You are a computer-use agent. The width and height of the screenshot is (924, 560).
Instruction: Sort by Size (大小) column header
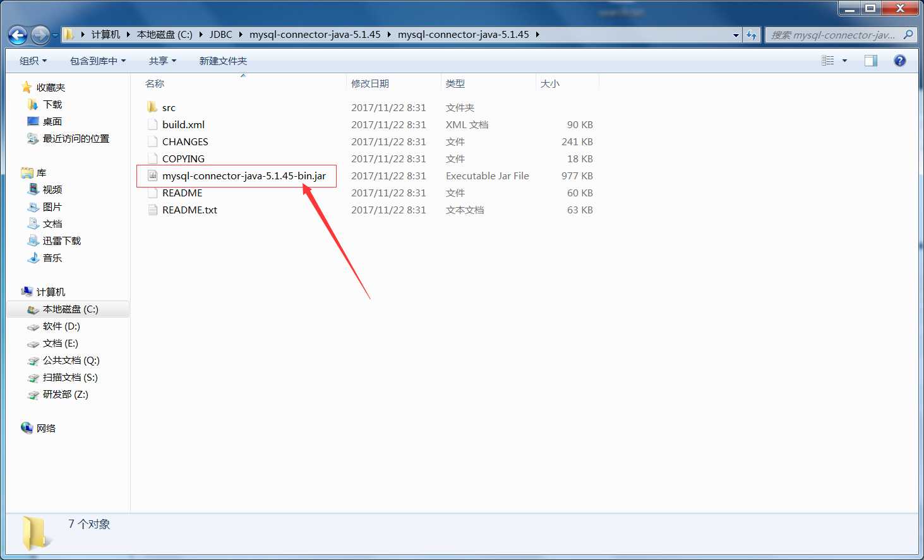pyautogui.click(x=550, y=83)
